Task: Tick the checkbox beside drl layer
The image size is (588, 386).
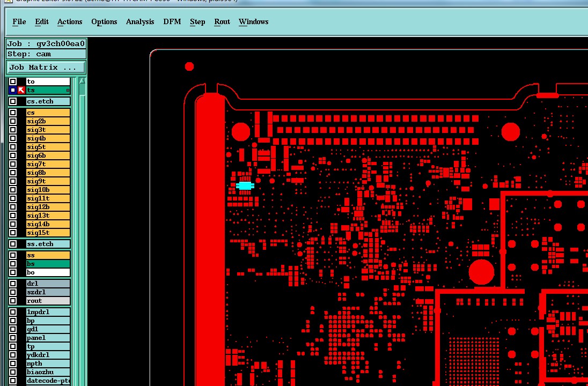Action: [13, 283]
